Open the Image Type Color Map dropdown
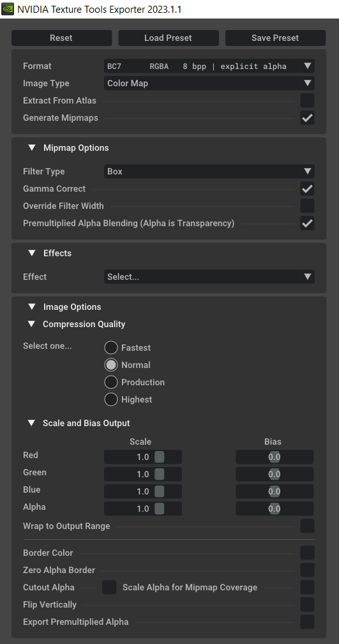This screenshot has height=644, width=339. pos(209,83)
